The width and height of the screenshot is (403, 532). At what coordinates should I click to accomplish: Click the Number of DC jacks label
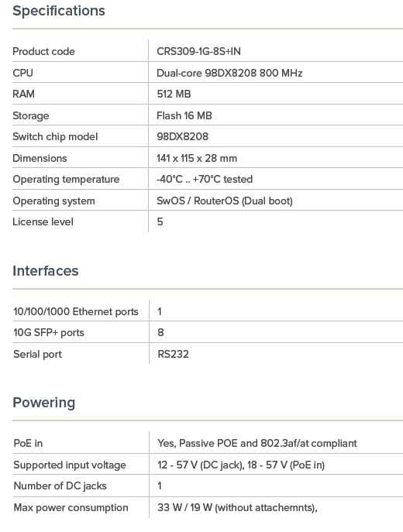(60, 486)
